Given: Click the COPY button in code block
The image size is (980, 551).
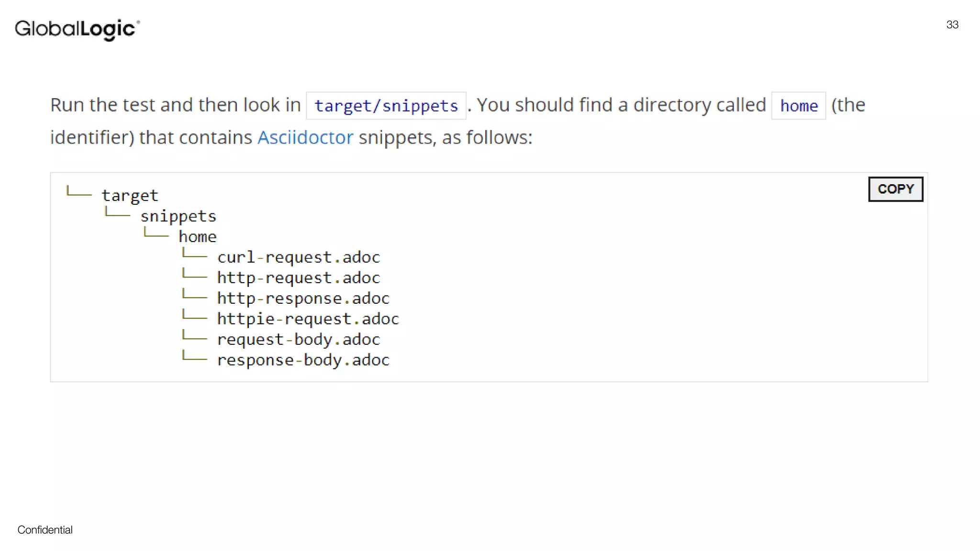Looking at the screenshot, I should [895, 189].
